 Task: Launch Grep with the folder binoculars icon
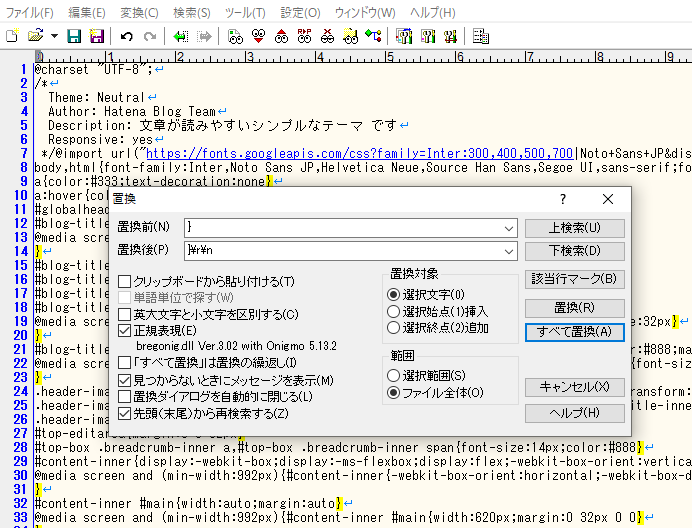350,36
